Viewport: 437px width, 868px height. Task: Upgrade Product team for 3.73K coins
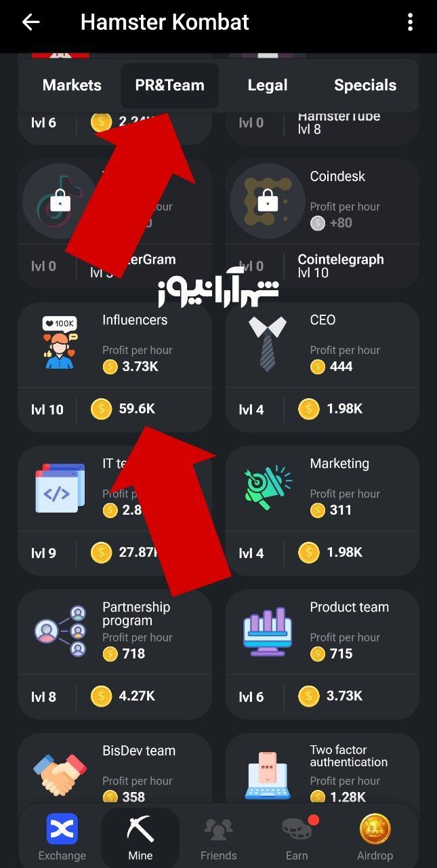[322, 696]
